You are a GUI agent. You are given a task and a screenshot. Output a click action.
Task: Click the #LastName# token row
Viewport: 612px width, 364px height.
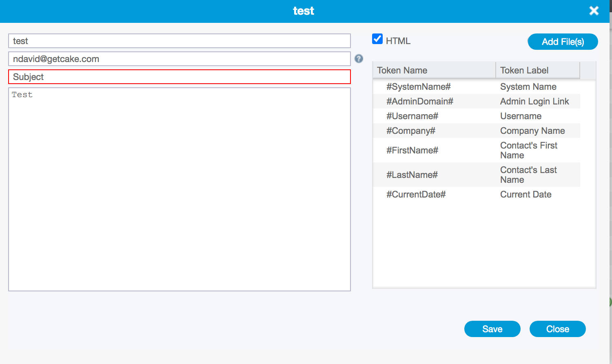click(412, 175)
